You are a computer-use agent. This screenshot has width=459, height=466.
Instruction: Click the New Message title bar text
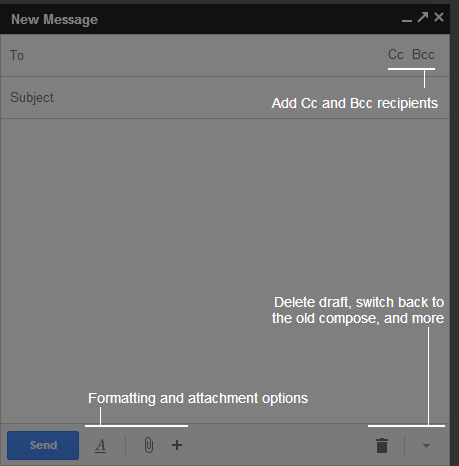[x=54, y=19]
